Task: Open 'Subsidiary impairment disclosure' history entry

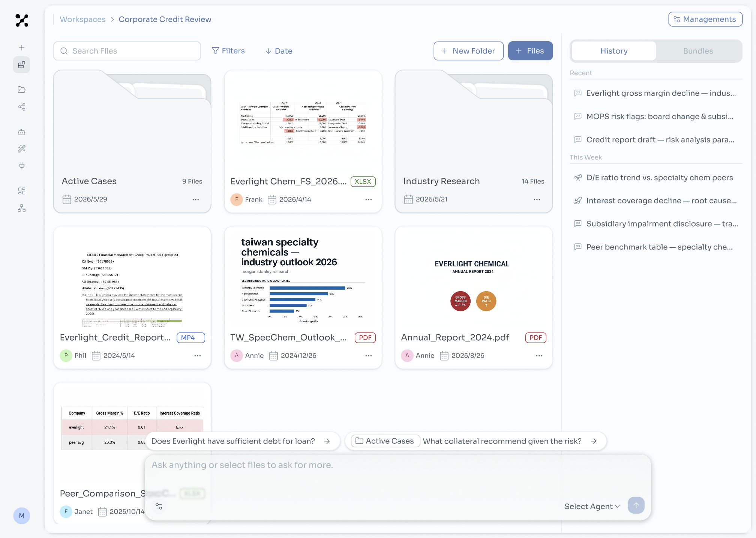Action: coord(655,224)
